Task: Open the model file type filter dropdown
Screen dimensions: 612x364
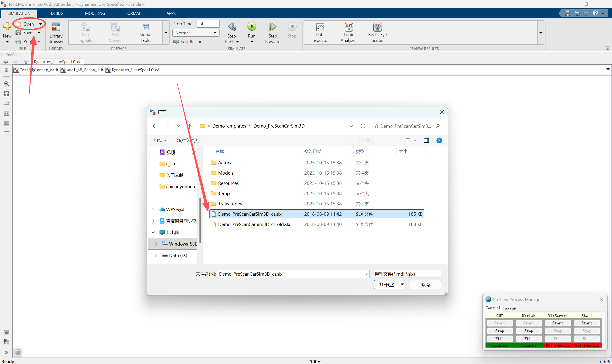Action: click(407, 274)
